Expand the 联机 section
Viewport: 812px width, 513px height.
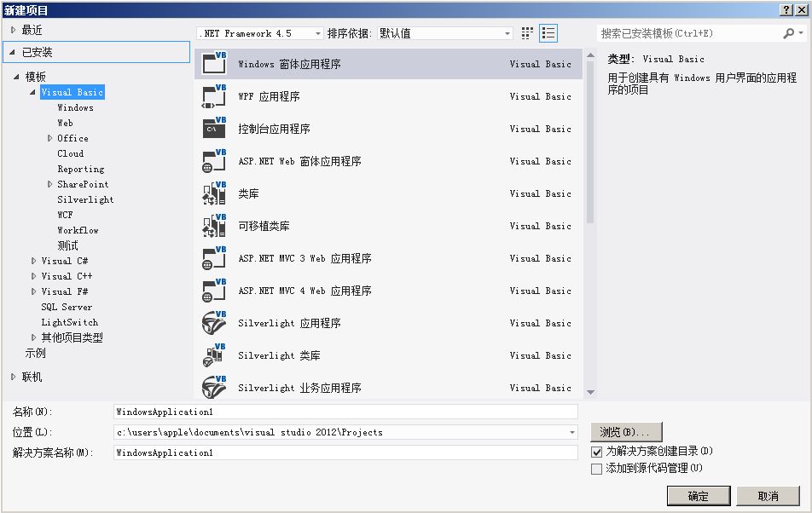pyautogui.click(x=13, y=377)
